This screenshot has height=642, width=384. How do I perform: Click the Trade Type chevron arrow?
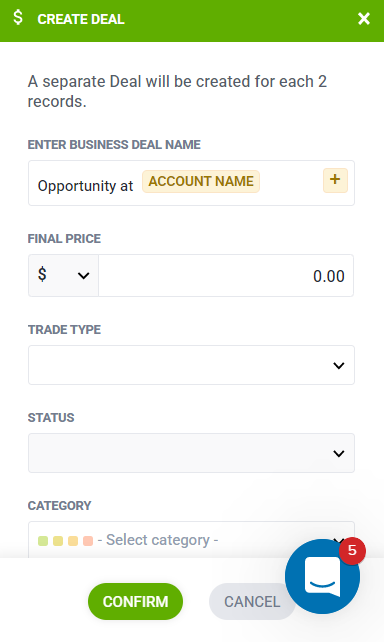point(339,365)
